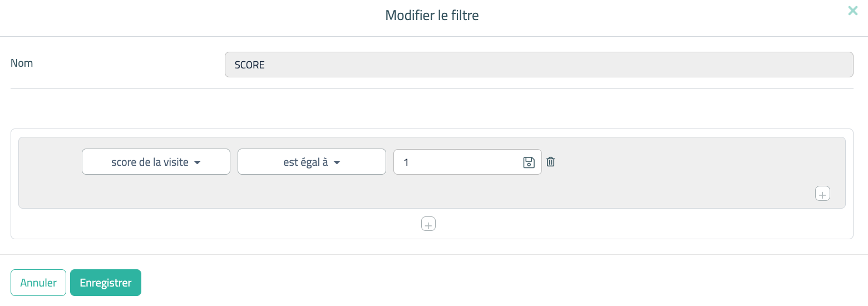Click the caret arrow beside "est égal à"
This screenshot has width=868, height=306.
pos(337,163)
